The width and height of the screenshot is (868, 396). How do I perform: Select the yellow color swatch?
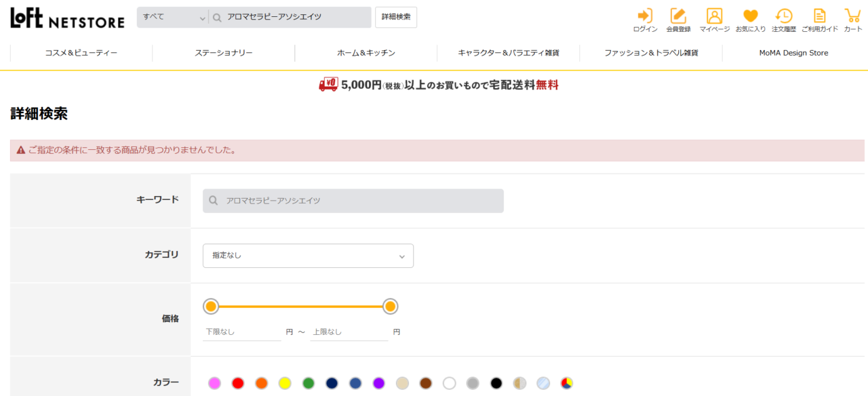pyautogui.click(x=285, y=383)
